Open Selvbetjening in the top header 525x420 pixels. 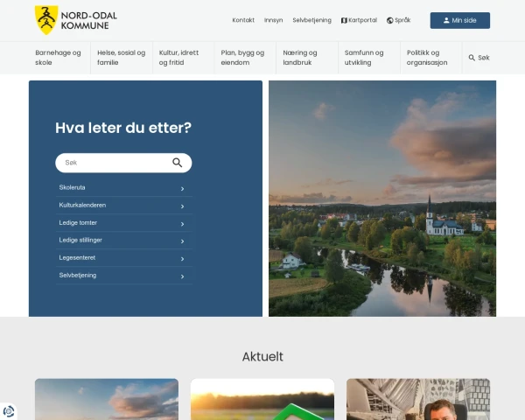click(x=312, y=20)
